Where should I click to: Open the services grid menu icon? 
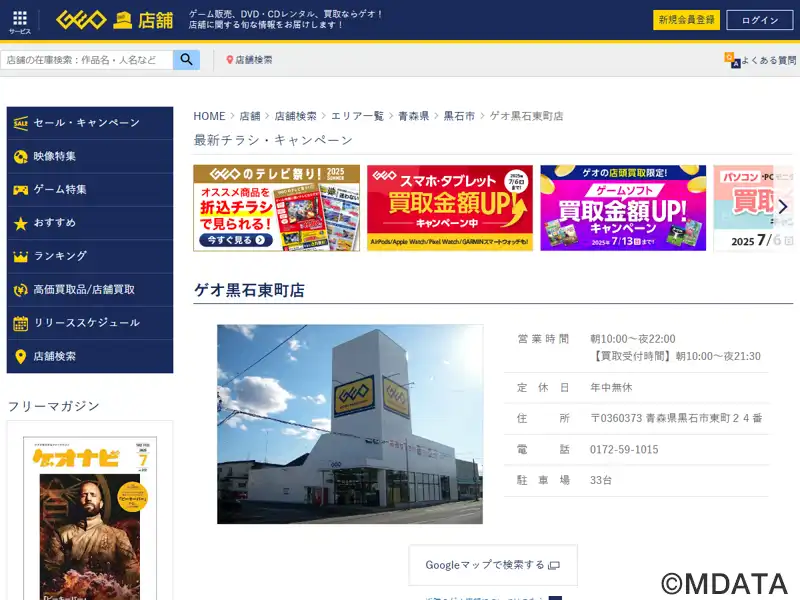point(20,18)
